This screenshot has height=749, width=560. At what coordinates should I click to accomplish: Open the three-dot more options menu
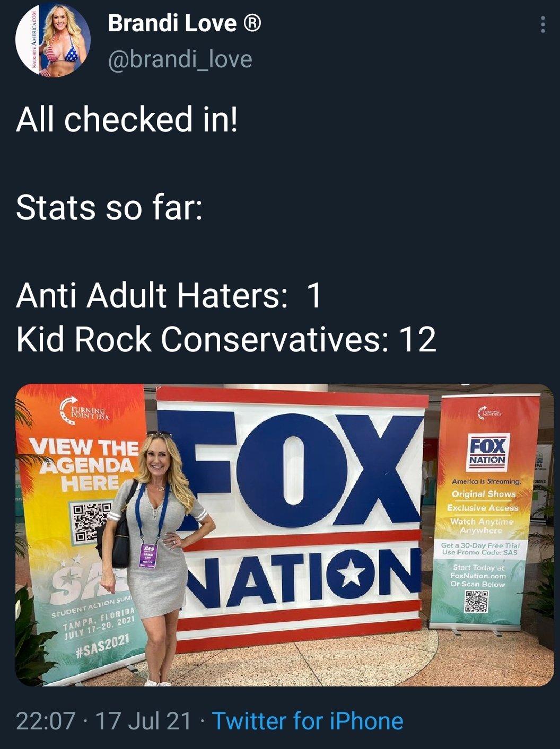[x=542, y=25]
